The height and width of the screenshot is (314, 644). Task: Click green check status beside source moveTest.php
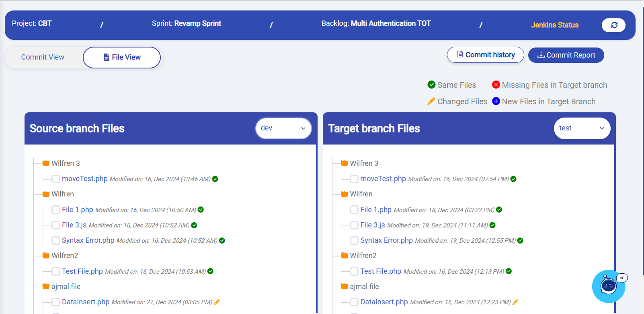[215, 179]
